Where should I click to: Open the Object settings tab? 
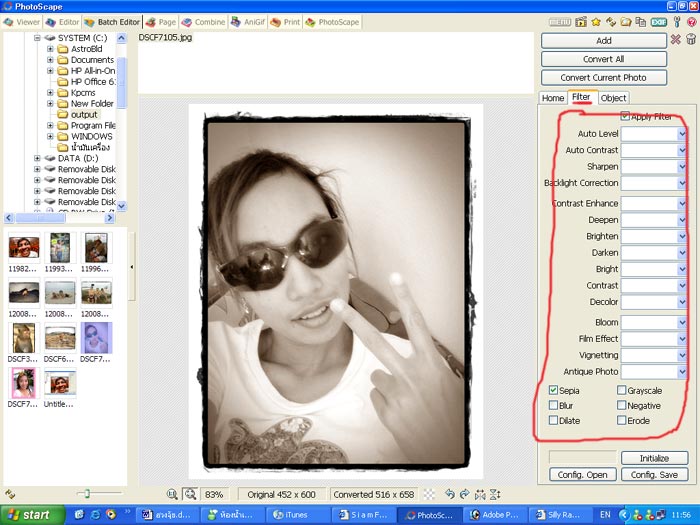[x=613, y=98]
